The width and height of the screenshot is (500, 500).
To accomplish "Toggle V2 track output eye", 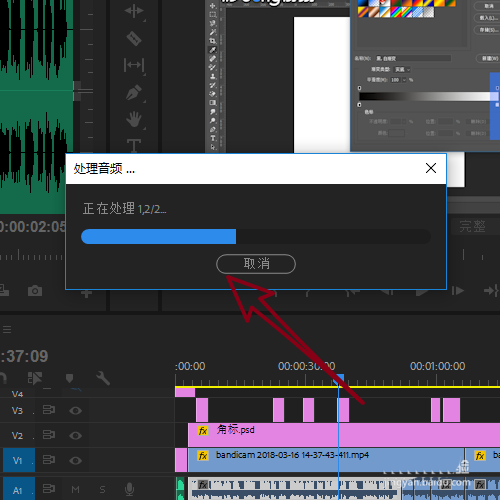I will pos(75,435).
